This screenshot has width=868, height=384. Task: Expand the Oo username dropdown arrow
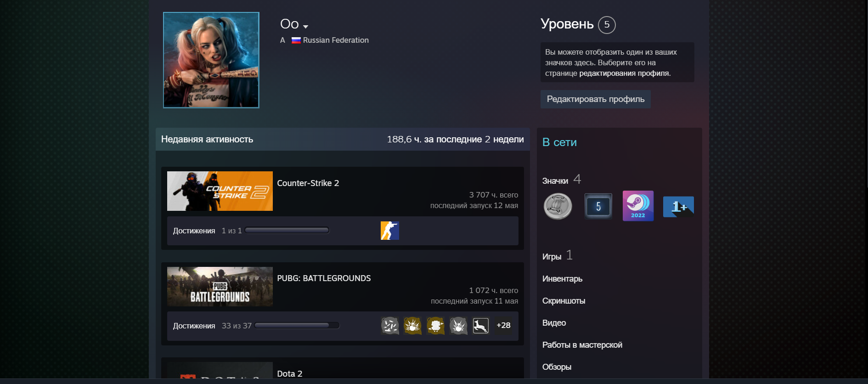coord(306,27)
